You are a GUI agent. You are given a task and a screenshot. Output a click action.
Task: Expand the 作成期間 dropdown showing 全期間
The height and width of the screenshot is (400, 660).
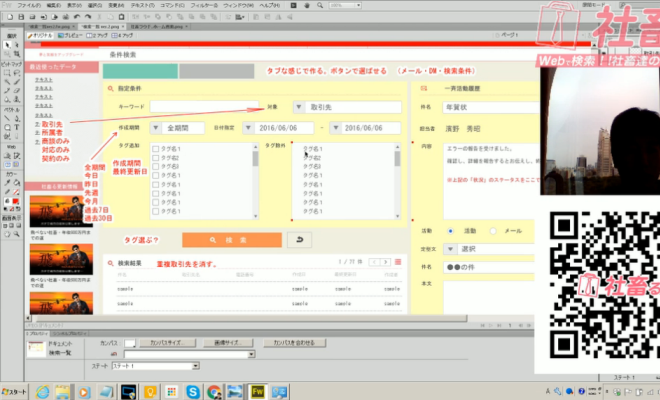pos(156,128)
